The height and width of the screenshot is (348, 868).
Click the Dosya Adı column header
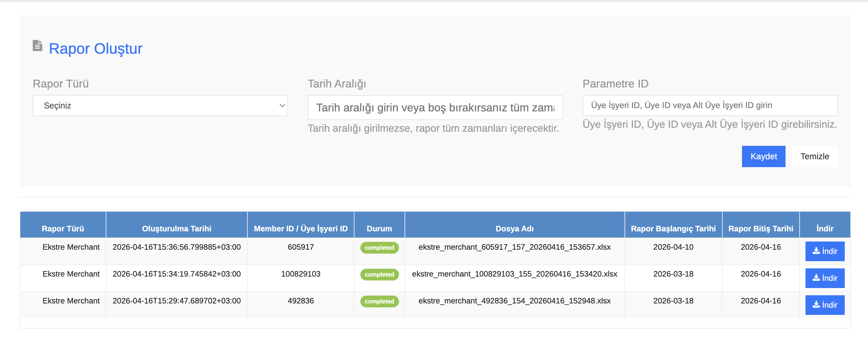pos(514,228)
